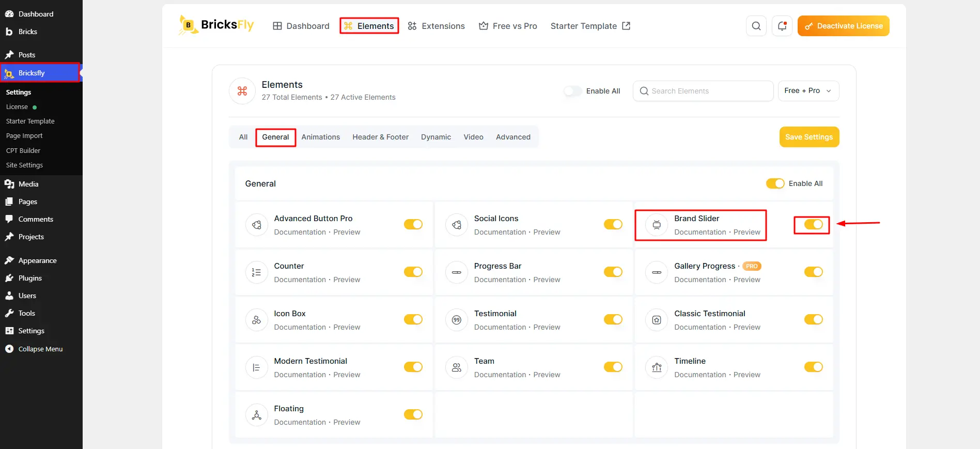Switch to the Dynamic tab
Image resolution: width=980 pixels, height=449 pixels.
(x=436, y=137)
